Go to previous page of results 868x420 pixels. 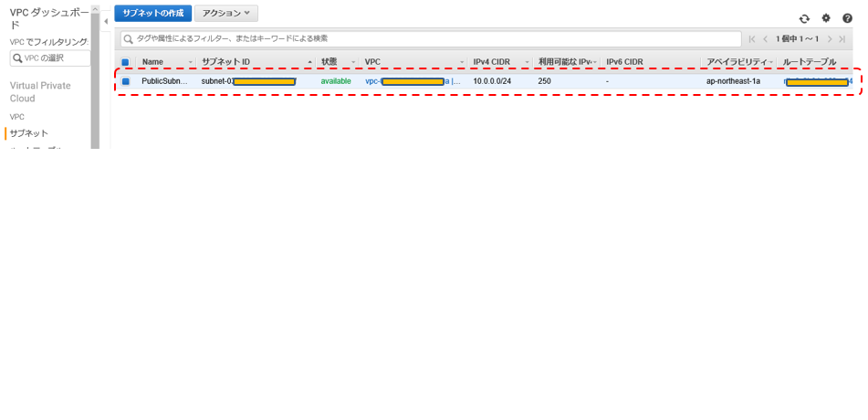765,38
